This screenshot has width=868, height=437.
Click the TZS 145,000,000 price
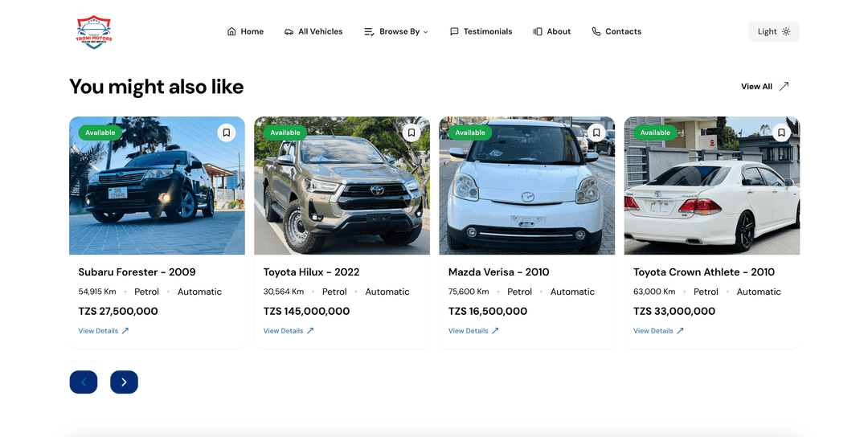(306, 312)
